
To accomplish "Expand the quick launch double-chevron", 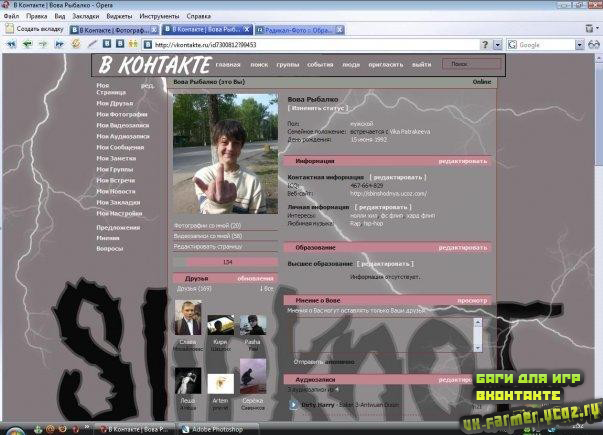I will coord(87,427).
